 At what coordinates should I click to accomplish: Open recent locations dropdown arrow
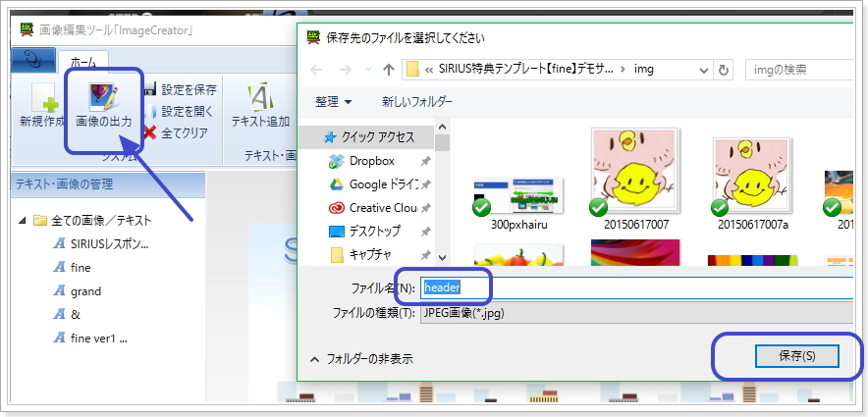pos(368,71)
